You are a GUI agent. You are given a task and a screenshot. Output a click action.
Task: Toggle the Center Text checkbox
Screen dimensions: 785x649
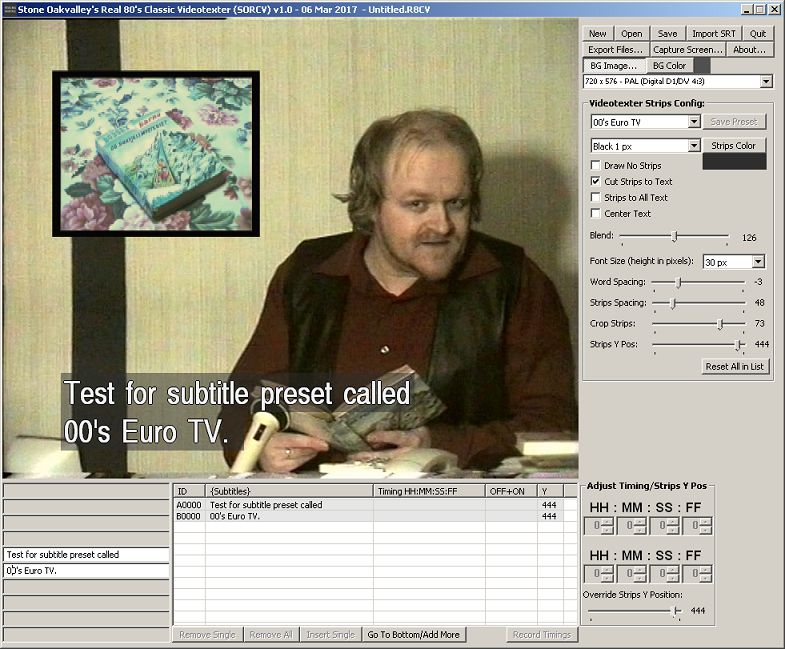(597, 214)
